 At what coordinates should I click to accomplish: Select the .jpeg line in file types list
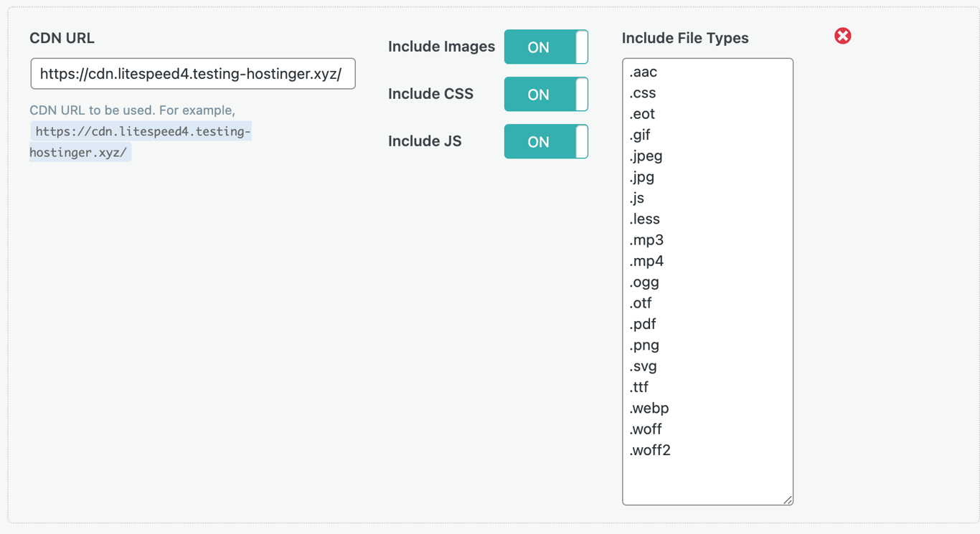(645, 156)
